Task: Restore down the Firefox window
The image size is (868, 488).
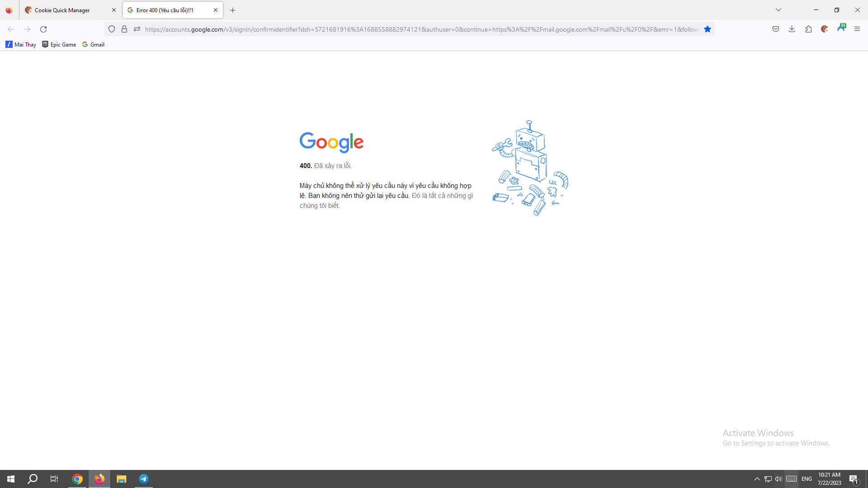Action: click(837, 10)
